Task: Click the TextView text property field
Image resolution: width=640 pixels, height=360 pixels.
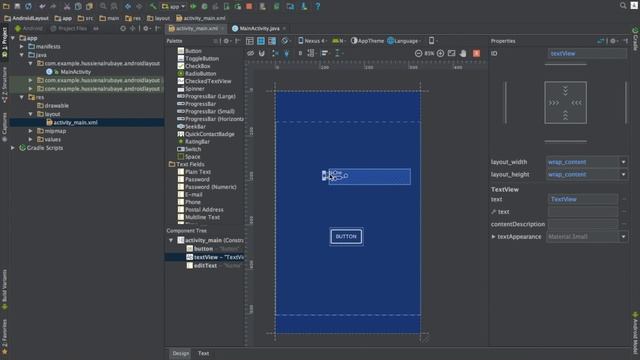Action: 582,199
